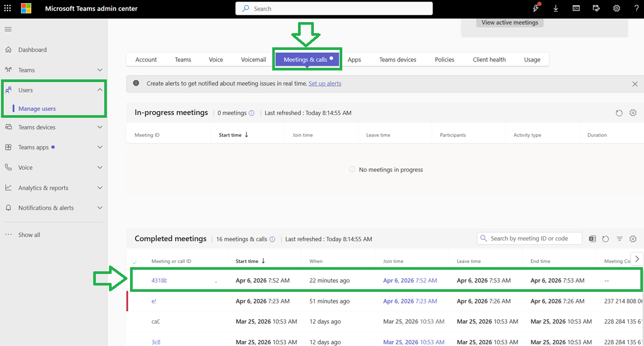Open the app launcher waffle menu
This screenshot has width=644, height=346.
pos(7,8)
